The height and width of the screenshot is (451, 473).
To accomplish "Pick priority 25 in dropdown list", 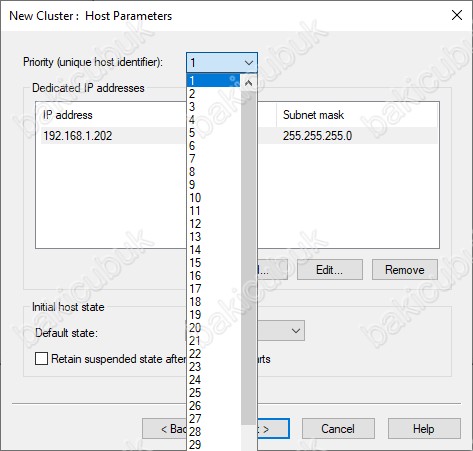I will click(214, 393).
